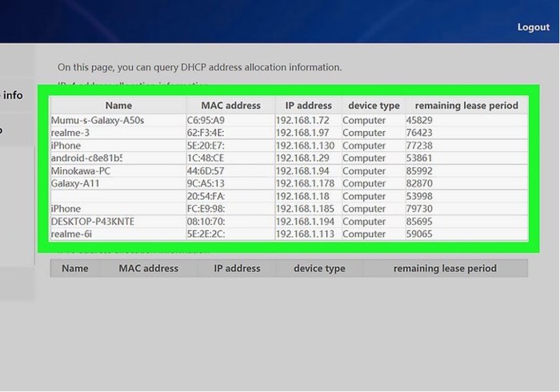The width and height of the screenshot is (560, 392).
Task: Select the Minokawa-PC device name
Action: pos(81,171)
